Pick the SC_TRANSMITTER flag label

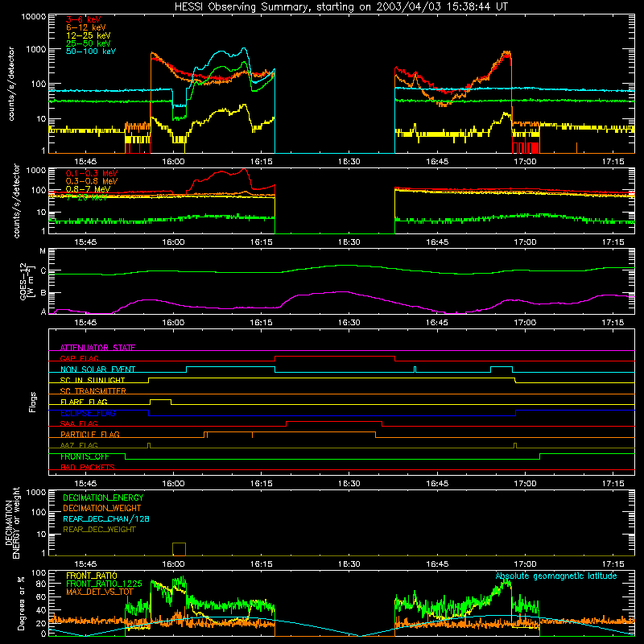tap(93, 390)
